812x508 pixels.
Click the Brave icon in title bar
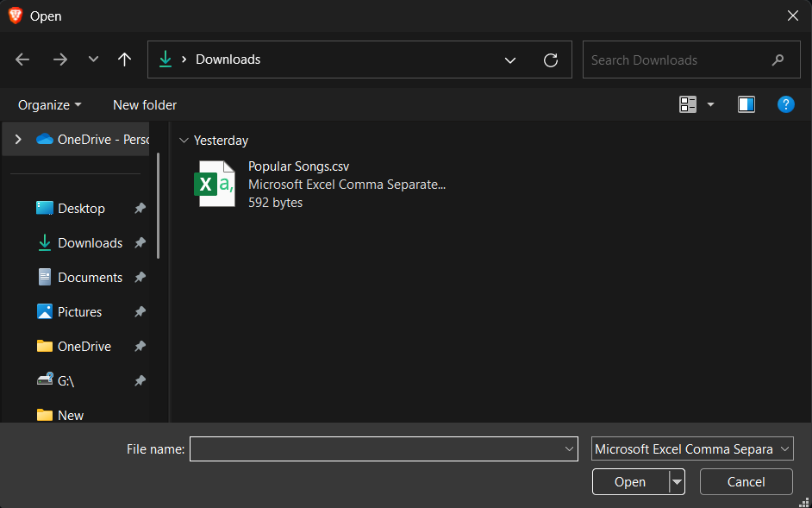pyautogui.click(x=16, y=16)
